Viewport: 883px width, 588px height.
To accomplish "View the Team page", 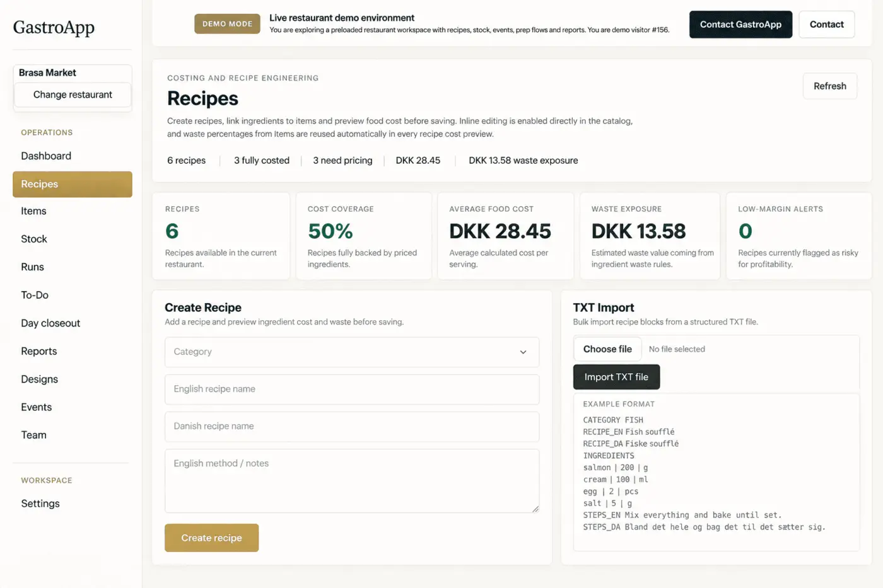I will click(x=33, y=435).
